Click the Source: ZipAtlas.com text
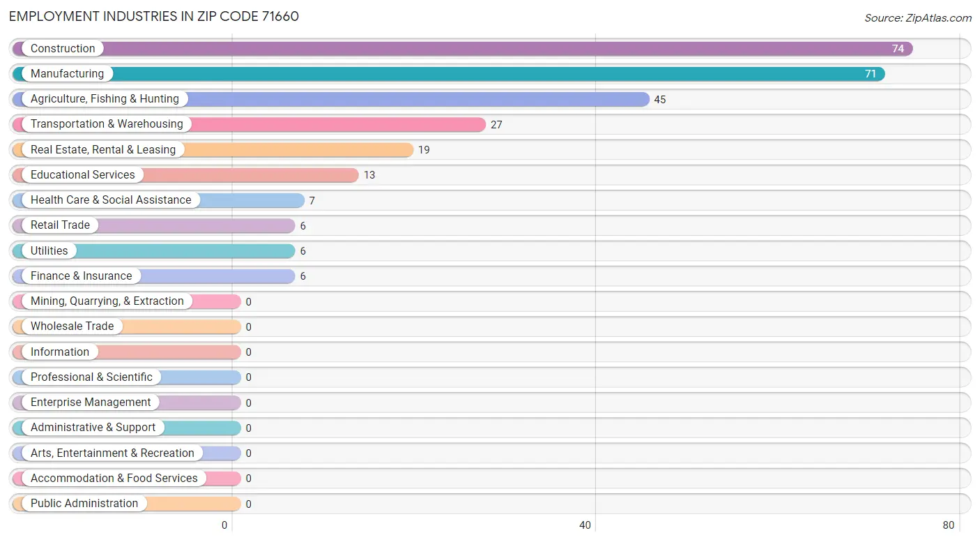 918,18
